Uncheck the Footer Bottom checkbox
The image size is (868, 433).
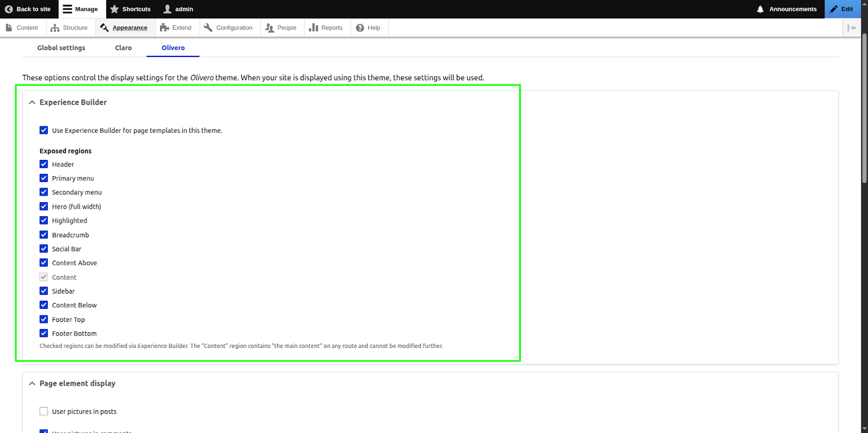tap(44, 333)
